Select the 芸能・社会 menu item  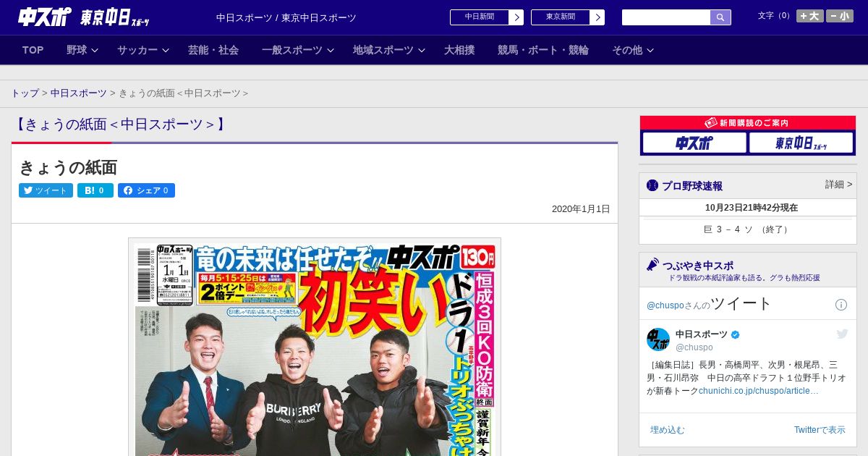(x=213, y=50)
